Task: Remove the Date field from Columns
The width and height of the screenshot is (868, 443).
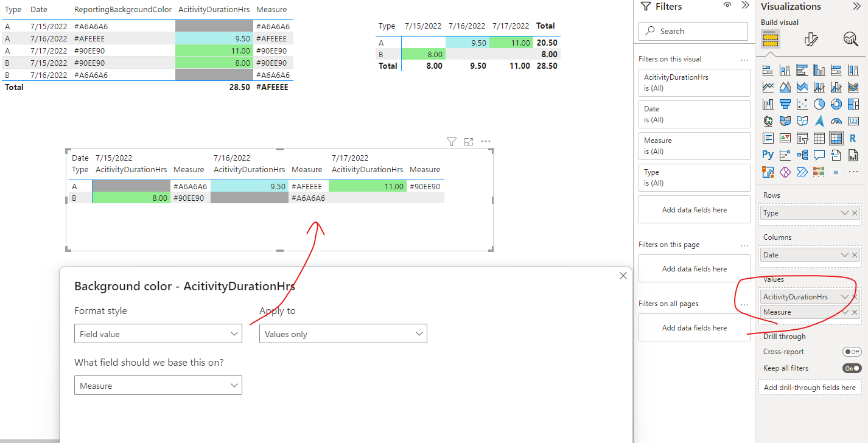Action: 855,255
